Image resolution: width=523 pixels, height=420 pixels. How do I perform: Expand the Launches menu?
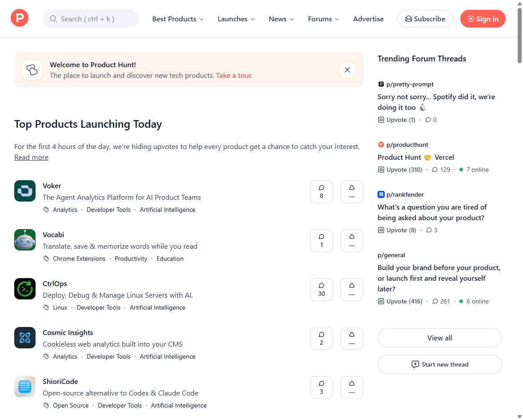236,19
